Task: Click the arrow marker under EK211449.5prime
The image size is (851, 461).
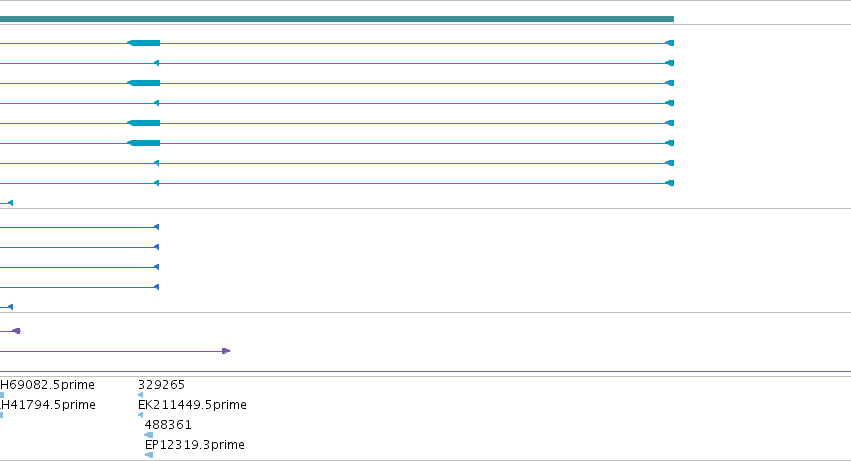Action: 141,415
